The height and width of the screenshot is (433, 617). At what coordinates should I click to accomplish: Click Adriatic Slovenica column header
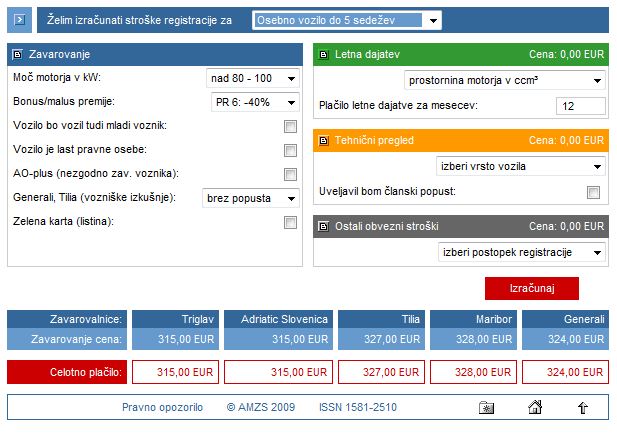(278, 319)
